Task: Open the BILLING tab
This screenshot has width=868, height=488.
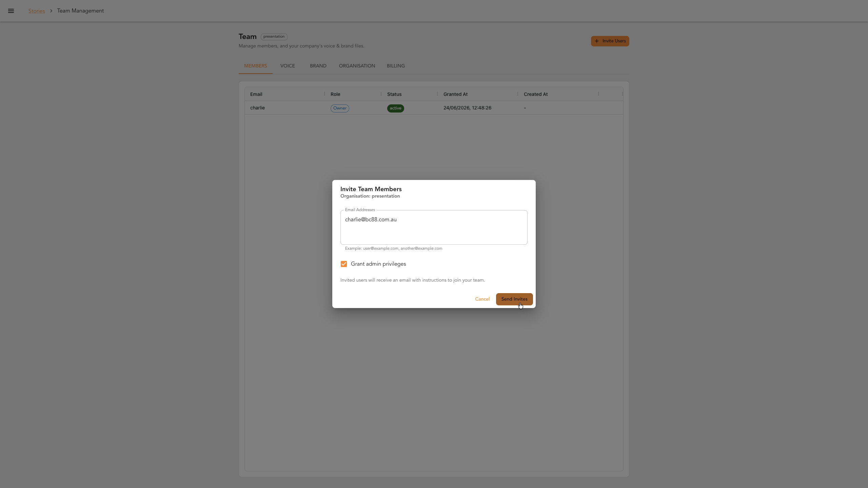Action: pyautogui.click(x=396, y=66)
